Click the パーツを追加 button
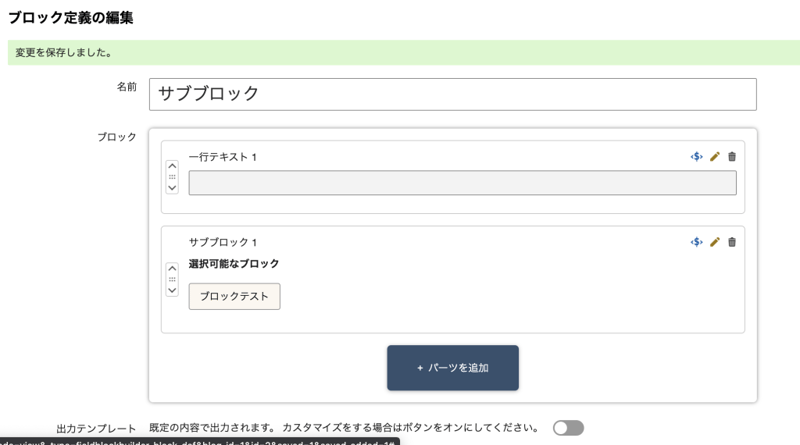Viewport: 800px width, 445px height. [x=453, y=368]
